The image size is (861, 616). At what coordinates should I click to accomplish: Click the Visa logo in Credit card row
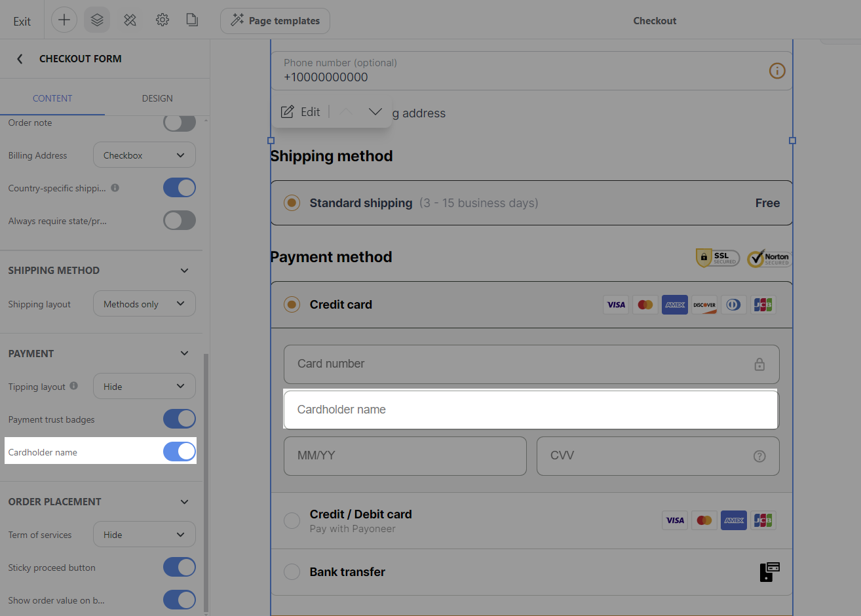click(616, 305)
